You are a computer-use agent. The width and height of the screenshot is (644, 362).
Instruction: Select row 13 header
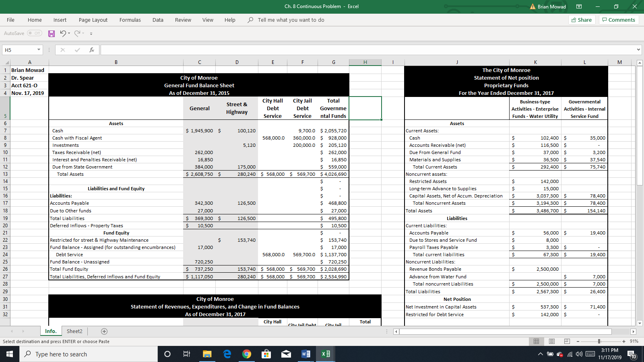pyautogui.click(x=5, y=174)
